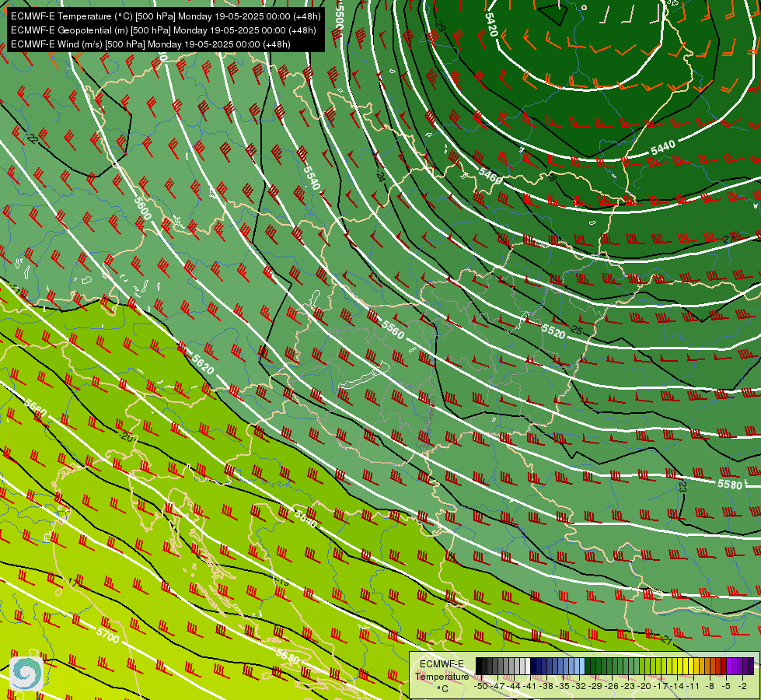Click the 5660 geopotential contour label
This screenshot has height=700, width=761.
click(x=36, y=408)
